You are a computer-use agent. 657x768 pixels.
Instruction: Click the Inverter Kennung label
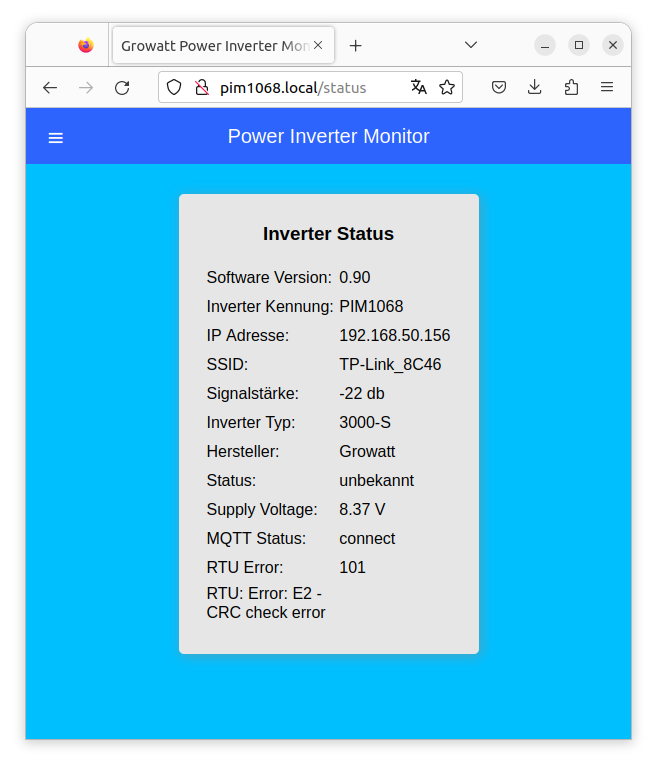(x=270, y=306)
